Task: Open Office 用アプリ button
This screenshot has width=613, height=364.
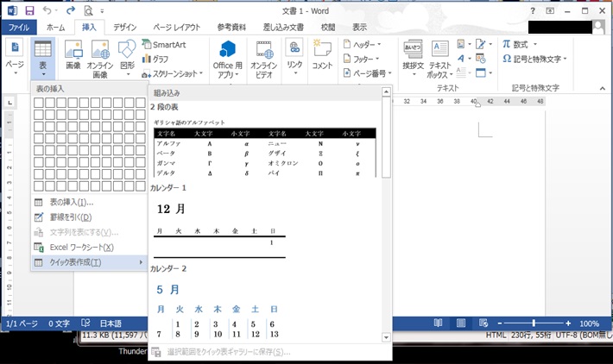Action: coord(228,59)
